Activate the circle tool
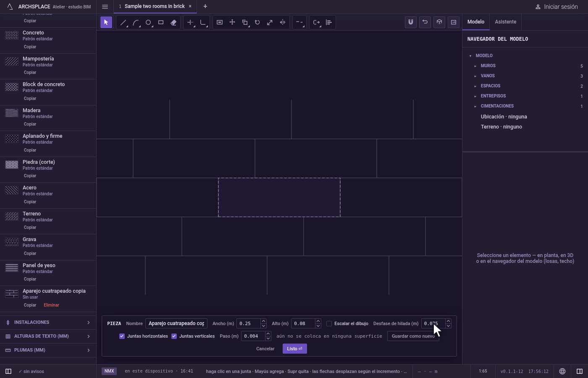 [148, 23]
